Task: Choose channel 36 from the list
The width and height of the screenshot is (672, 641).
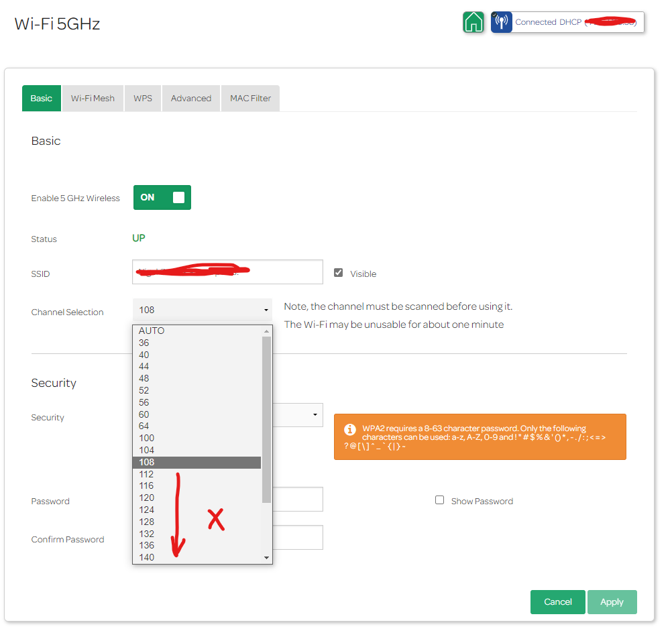Action: point(144,343)
